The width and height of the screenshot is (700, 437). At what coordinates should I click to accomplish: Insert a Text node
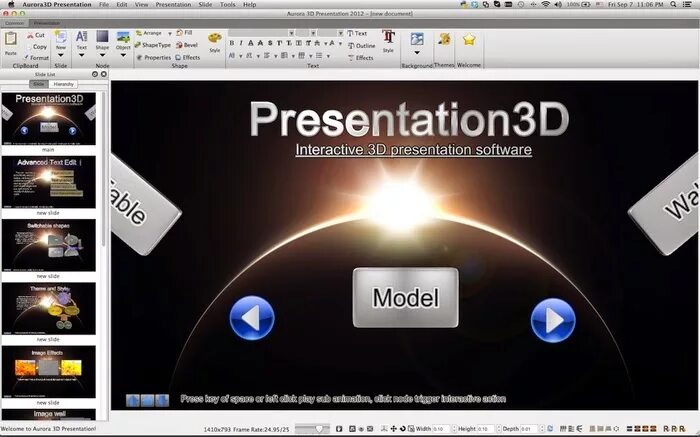[x=81, y=40]
